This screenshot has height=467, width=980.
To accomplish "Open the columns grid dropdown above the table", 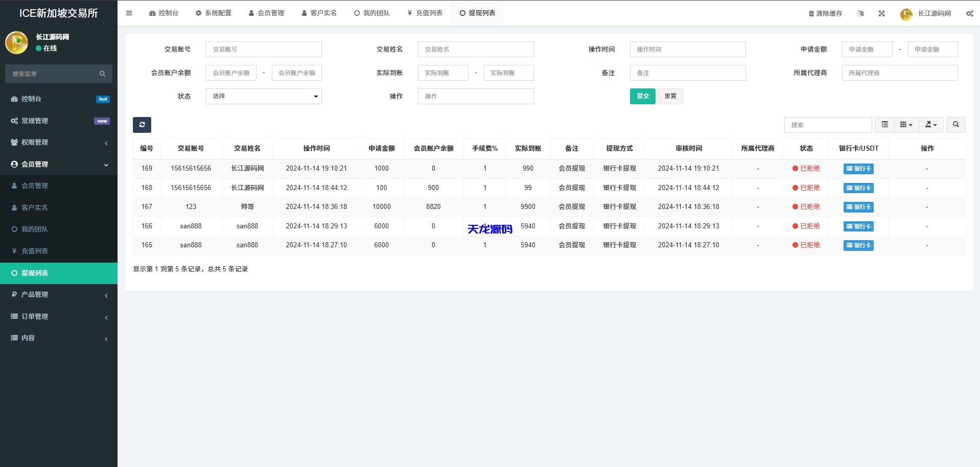I will pos(906,125).
